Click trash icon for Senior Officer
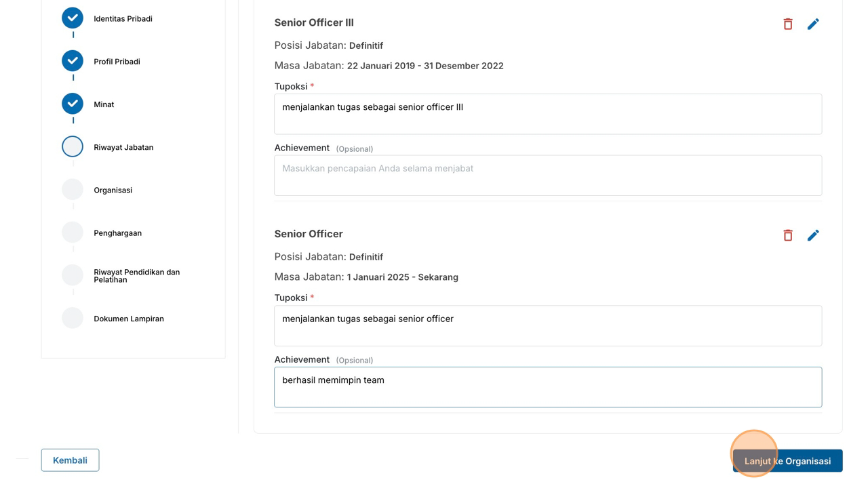 point(788,235)
